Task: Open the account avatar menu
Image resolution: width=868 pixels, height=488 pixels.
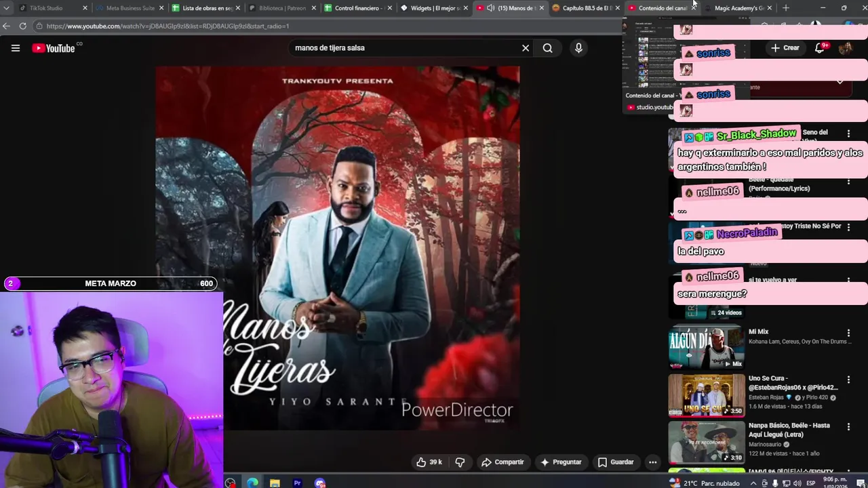Action: [846, 48]
